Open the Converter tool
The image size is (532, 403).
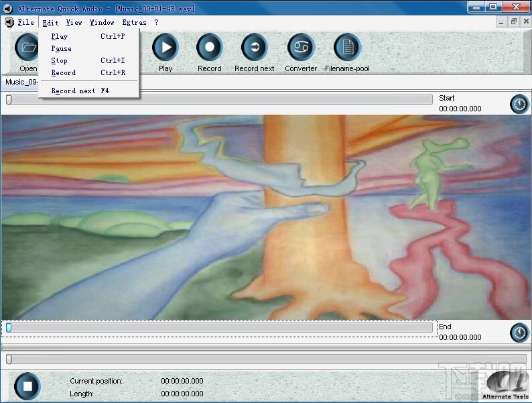301,48
